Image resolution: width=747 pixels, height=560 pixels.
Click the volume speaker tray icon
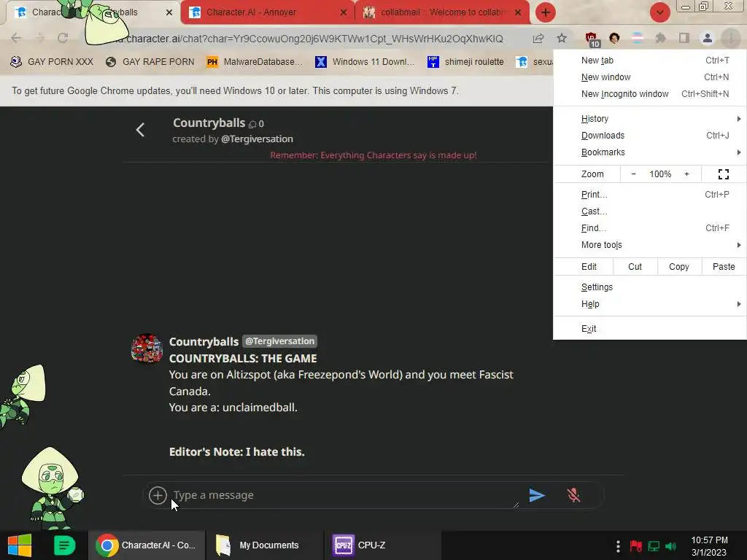[671, 545]
